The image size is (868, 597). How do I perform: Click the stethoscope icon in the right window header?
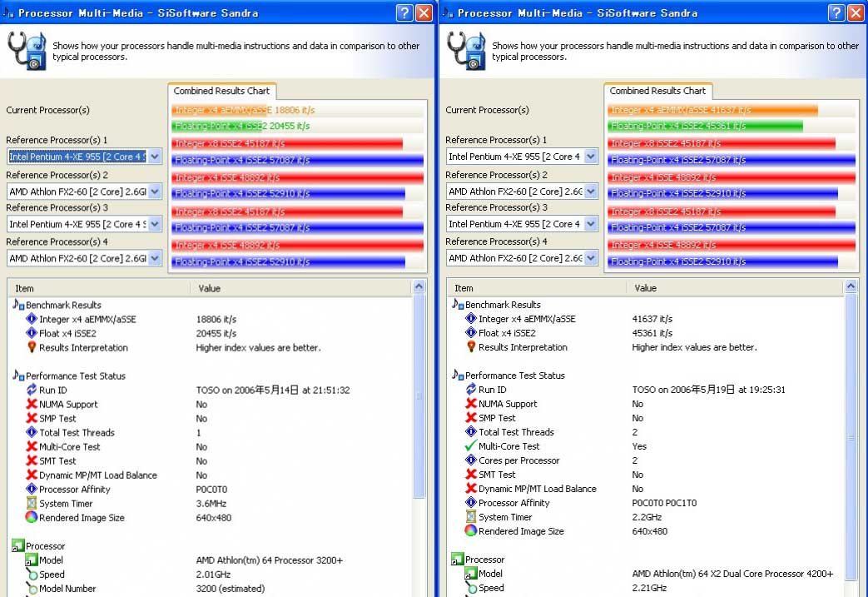(x=465, y=51)
